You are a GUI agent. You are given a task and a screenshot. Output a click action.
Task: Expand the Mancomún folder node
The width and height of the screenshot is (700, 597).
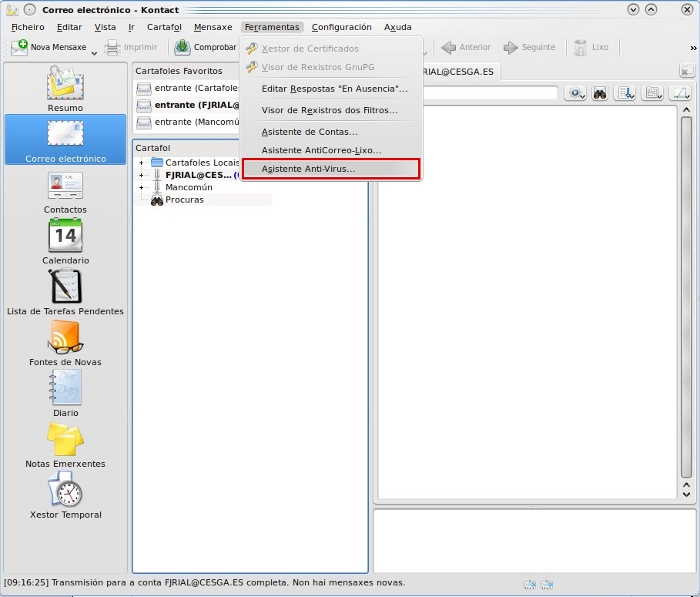(141, 187)
